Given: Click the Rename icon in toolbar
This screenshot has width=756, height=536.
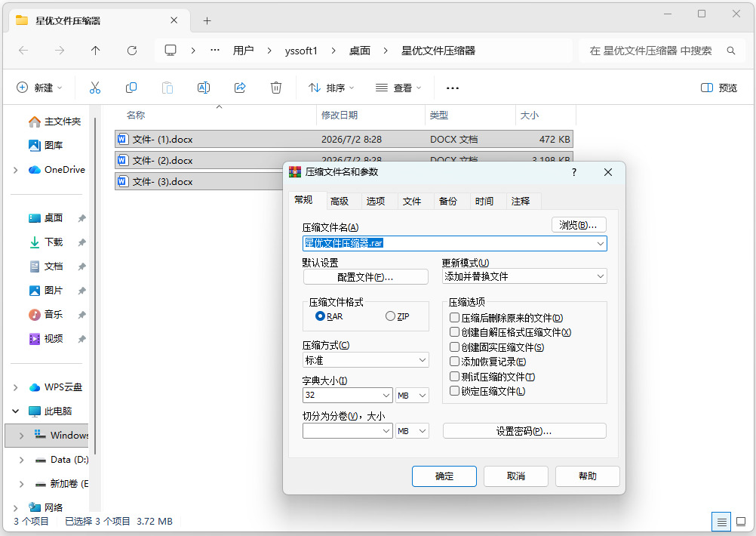Looking at the screenshot, I should [204, 88].
